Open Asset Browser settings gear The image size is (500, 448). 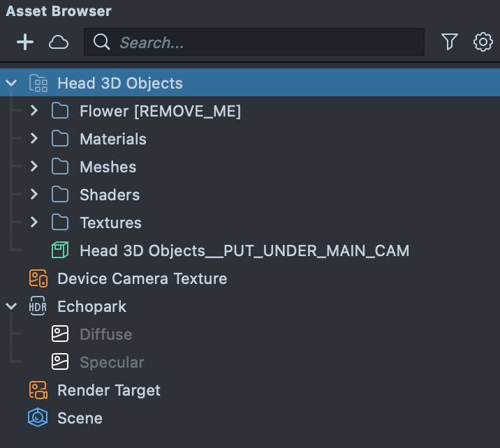(x=483, y=43)
